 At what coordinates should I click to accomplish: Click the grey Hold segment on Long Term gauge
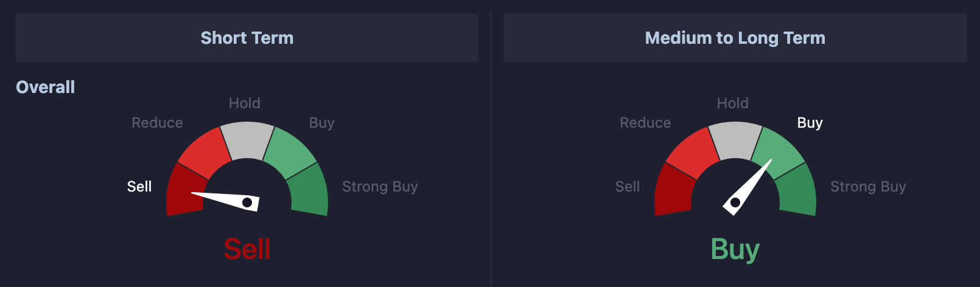735,140
